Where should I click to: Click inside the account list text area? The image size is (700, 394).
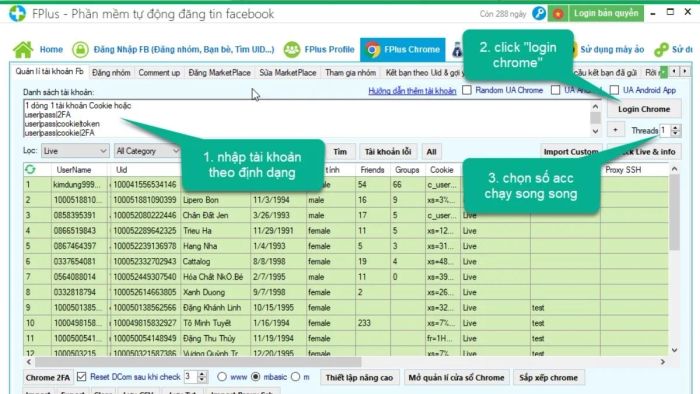307,119
